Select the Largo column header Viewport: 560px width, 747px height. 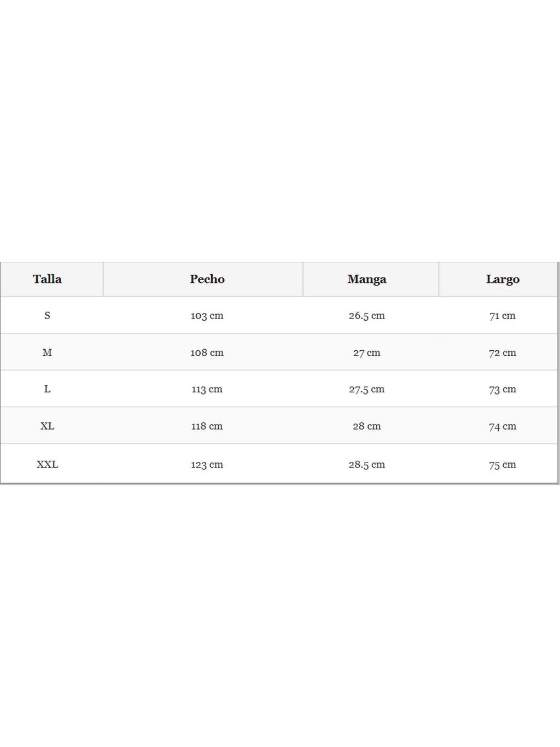tap(503, 279)
